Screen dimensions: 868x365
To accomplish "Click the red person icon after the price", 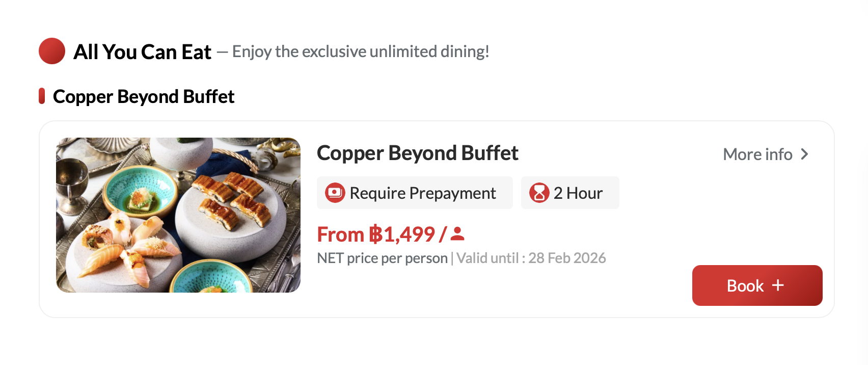I will [457, 234].
